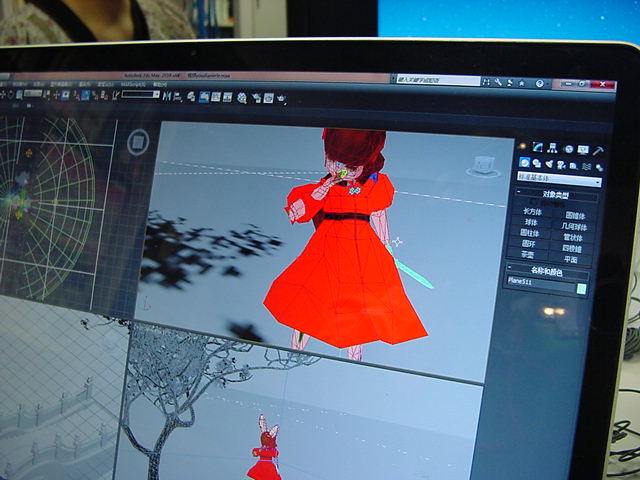Click the 几何球体 geosphere button
Image resolution: width=640 pixels, height=480 pixels.
pos(574,227)
